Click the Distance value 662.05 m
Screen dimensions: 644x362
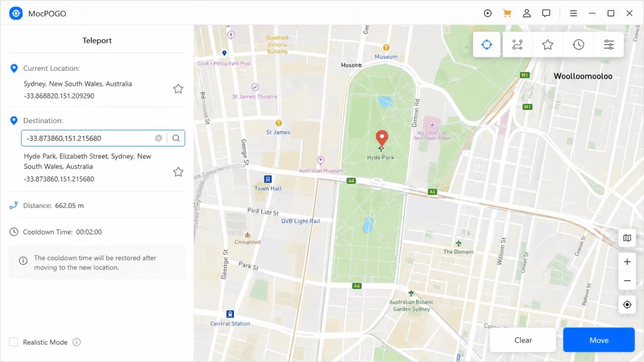(x=69, y=205)
